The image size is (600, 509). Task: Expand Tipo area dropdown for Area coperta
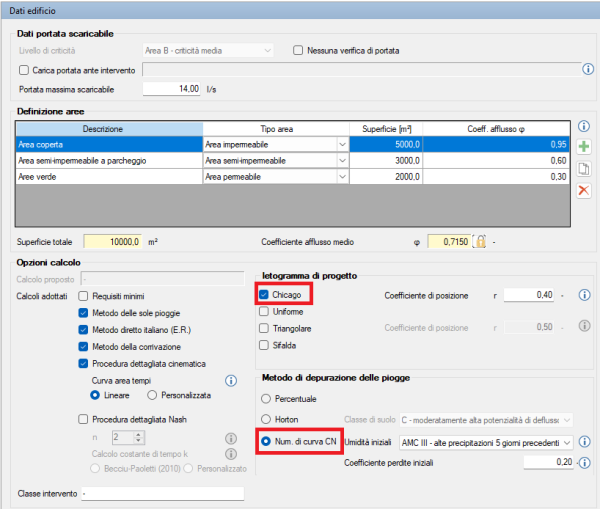pyautogui.click(x=343, y=144)
